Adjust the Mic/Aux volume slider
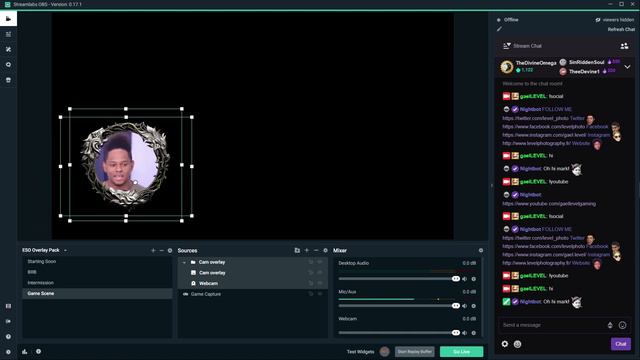 (x=399, y=306)
